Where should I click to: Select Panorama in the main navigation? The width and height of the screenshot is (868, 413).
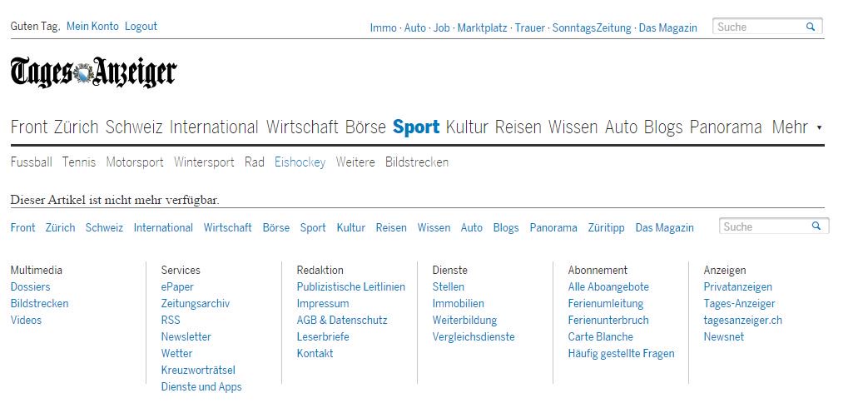pyautogui.click(x=726, y=127)
